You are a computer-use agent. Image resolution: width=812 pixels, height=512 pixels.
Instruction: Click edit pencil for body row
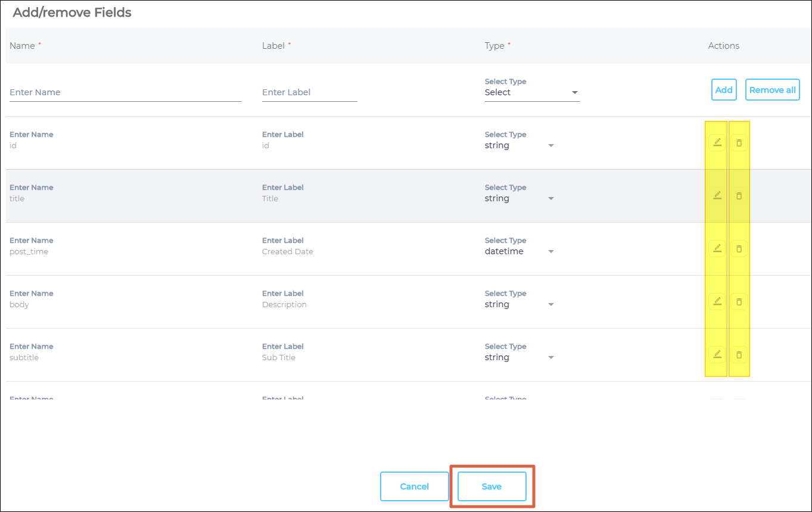coord(717,302)
